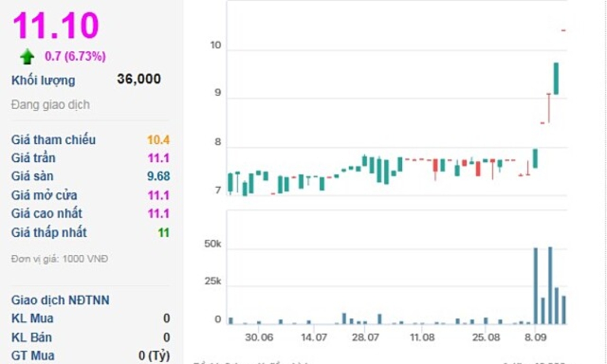This screenshot has height=364, width=607.
Task: Click the 8.09 date label on chart axis
Action: 535,337
